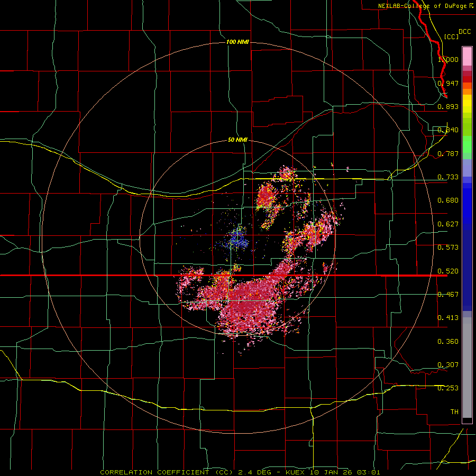Pick the light pink swatch atop color bar
The image size is (476, 476).
click(x=467, y=56)
